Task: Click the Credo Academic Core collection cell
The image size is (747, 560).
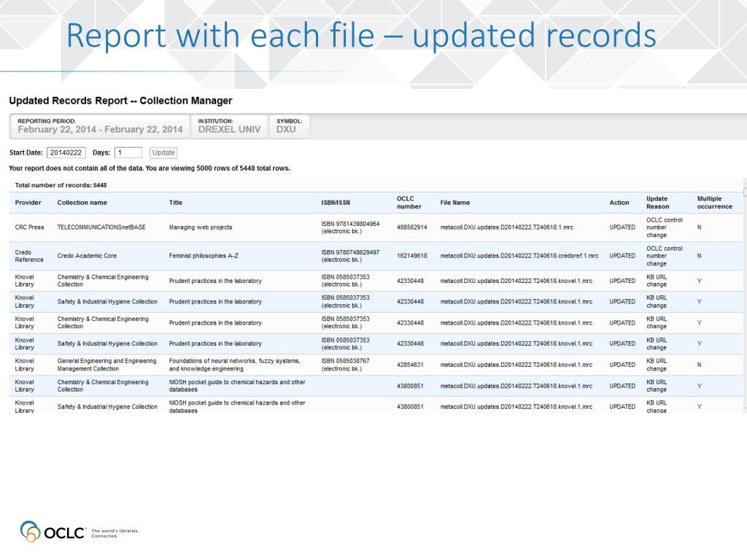Action: coord(87,256)
